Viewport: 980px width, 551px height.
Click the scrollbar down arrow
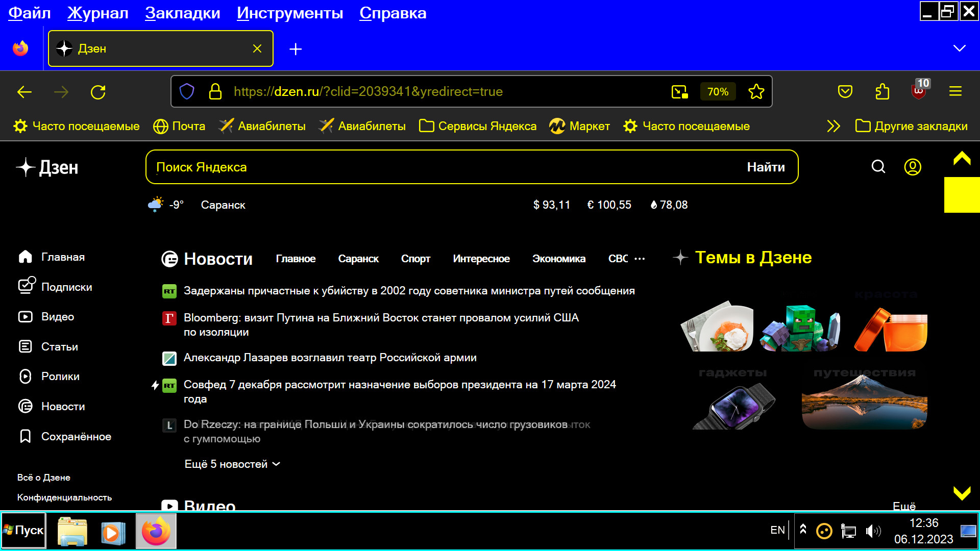[962, 493]
